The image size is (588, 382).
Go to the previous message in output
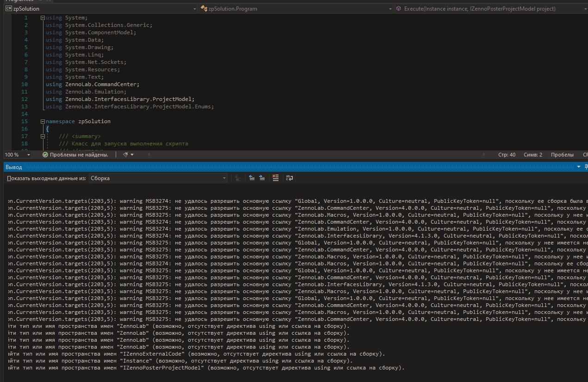point(252,178)
